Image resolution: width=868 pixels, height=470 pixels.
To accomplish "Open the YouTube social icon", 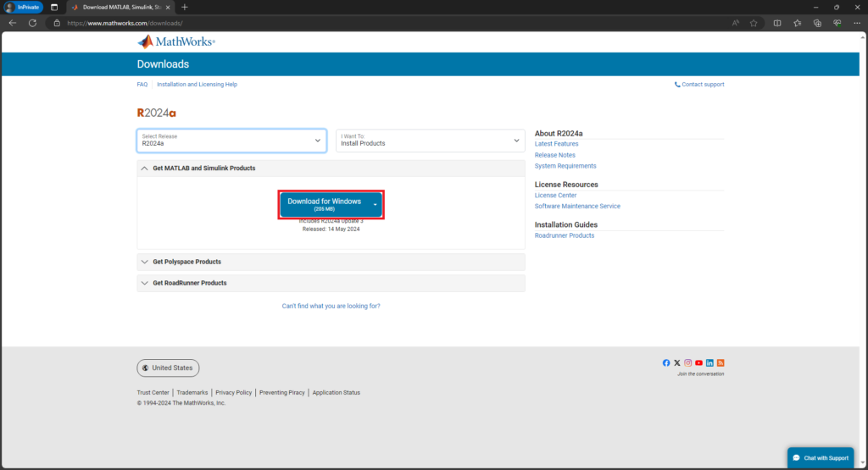I will 699,362.
